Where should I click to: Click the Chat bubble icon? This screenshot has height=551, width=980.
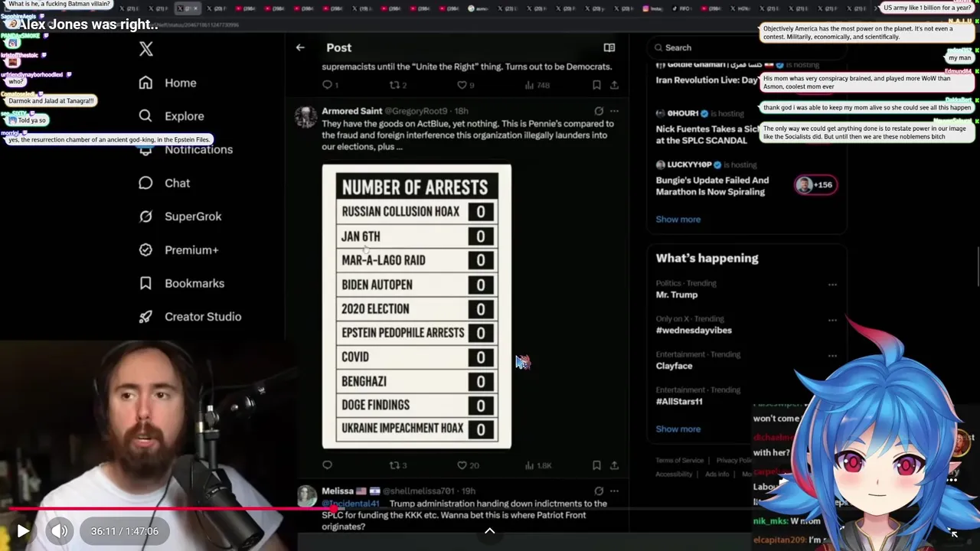(x=145, y=183)
